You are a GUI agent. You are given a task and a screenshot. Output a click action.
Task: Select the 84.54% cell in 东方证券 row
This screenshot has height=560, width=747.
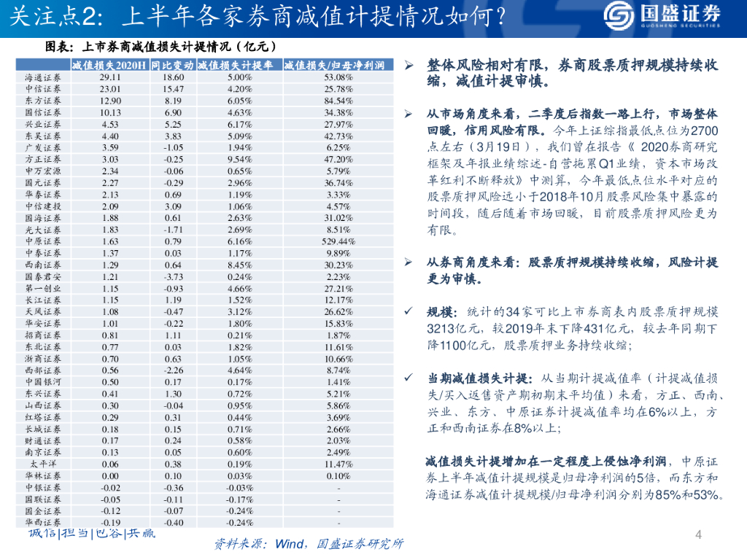(x=338, y=101)
